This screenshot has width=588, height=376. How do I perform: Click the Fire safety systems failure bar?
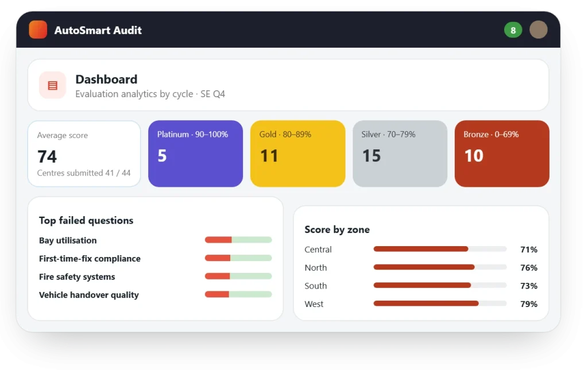click(x=238, y=277)
